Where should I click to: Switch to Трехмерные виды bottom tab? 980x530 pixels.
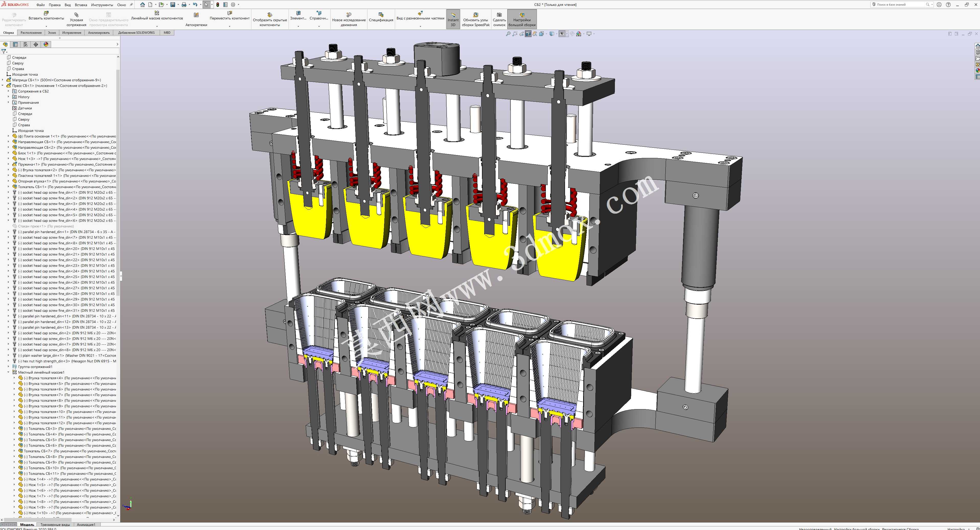coord(55,525)
